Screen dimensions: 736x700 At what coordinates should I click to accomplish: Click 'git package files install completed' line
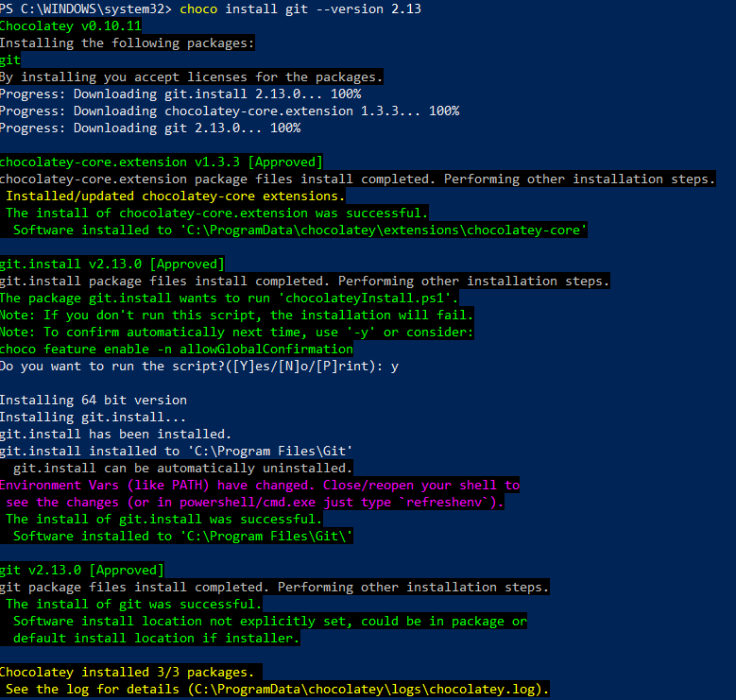275,587
